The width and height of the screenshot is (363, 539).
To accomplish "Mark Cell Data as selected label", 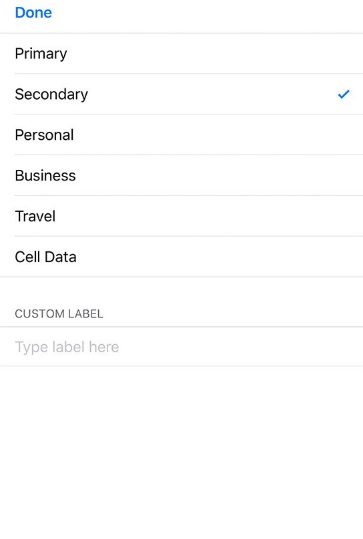I will point(182,256).
